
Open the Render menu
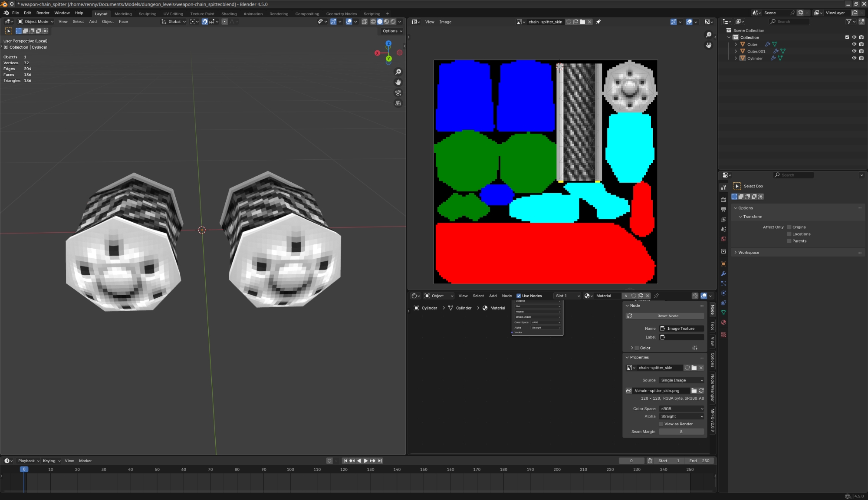tap(43, 13)
